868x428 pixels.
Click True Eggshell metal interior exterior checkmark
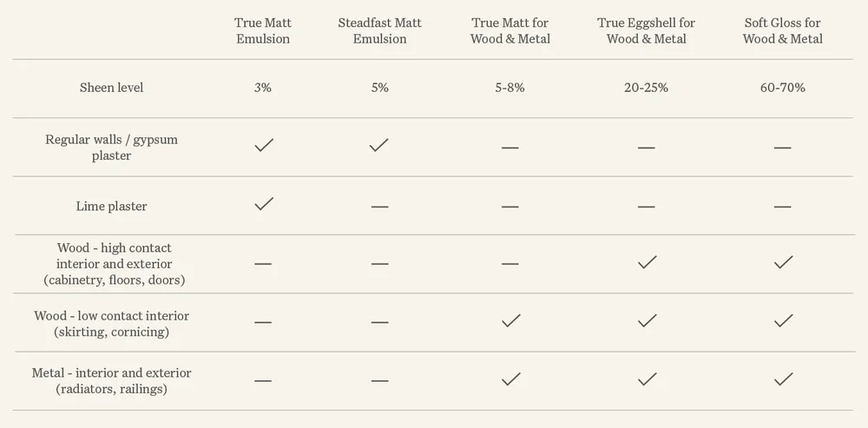[647, 379]
